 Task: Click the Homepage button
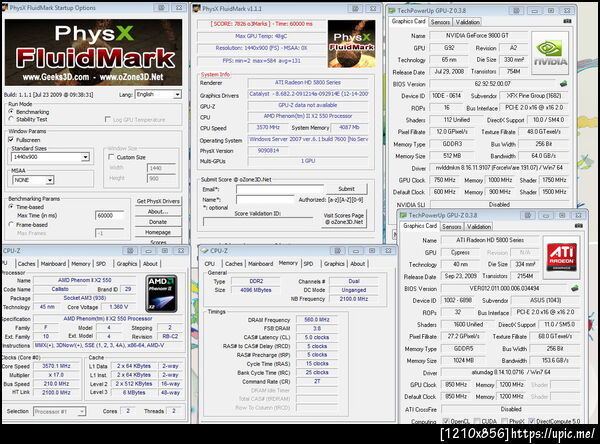(158, 232)
